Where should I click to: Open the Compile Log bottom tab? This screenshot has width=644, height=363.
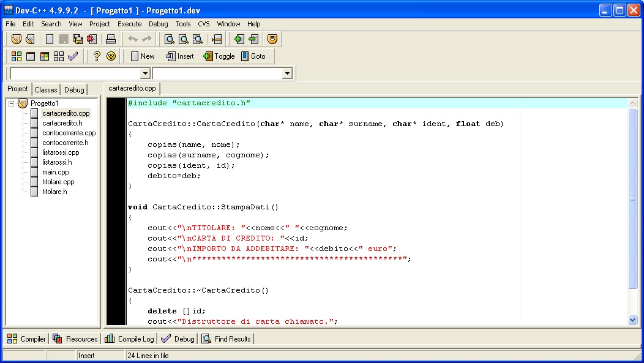(129, 339)
